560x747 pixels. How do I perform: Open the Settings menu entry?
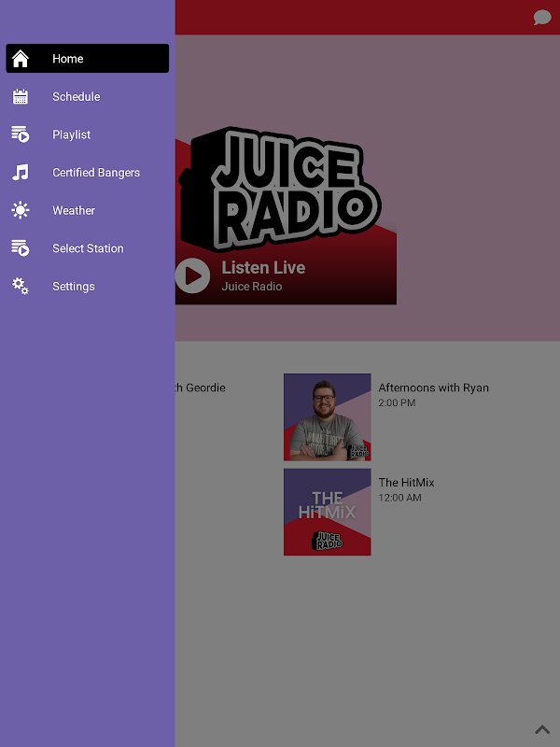(87, 287)
